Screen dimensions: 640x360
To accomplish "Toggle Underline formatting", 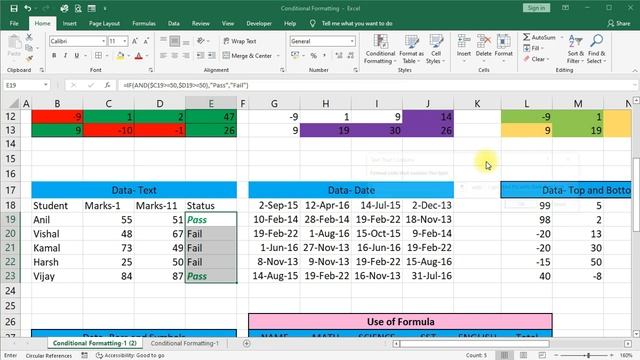I will tap(77, 56).
